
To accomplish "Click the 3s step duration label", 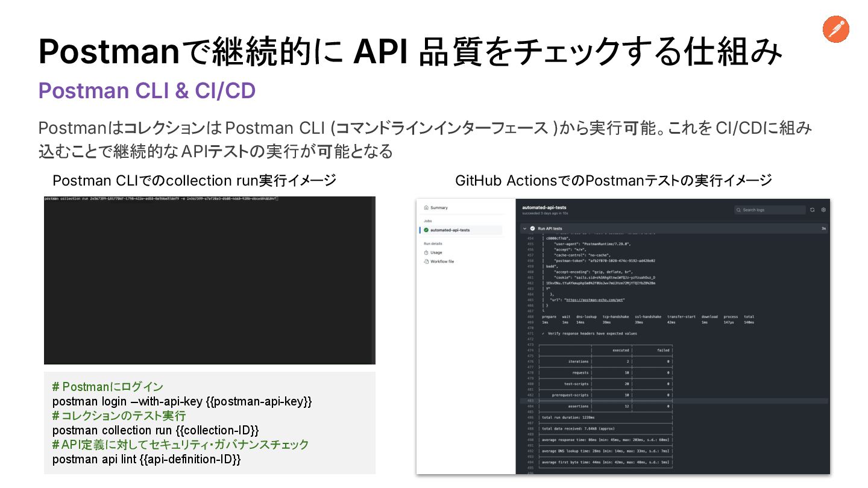I will [x=823, y=228].
